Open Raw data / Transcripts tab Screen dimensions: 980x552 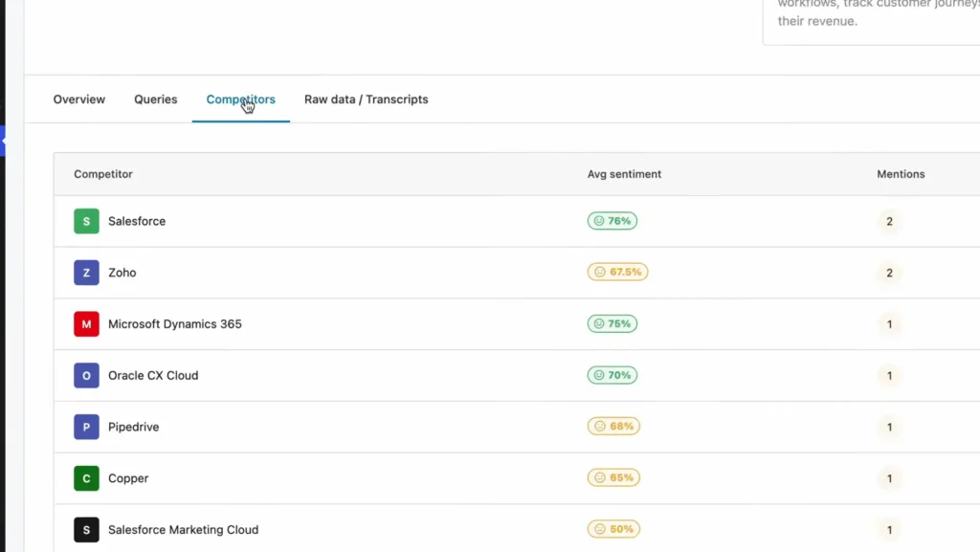[x=367, y=99]
